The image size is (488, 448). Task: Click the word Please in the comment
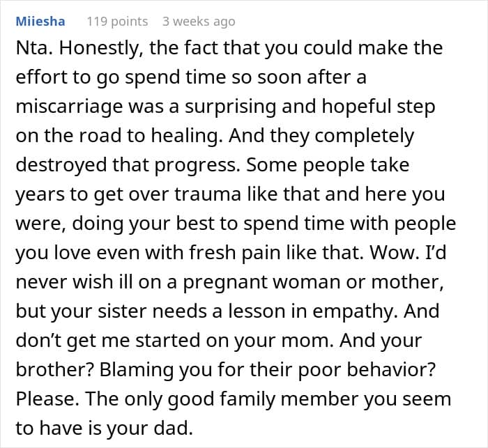click(x=47, y=399)
